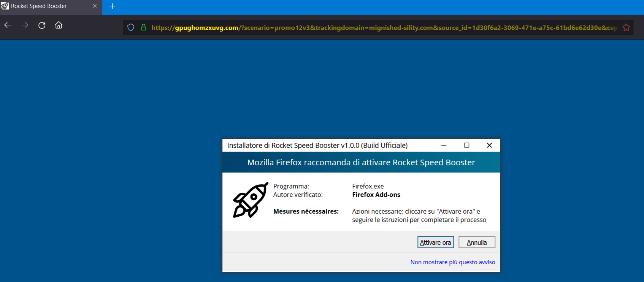644x282 pixels.
Task: Click the 'Firefox.exe' program value
Action: click(x=368, y=186)
